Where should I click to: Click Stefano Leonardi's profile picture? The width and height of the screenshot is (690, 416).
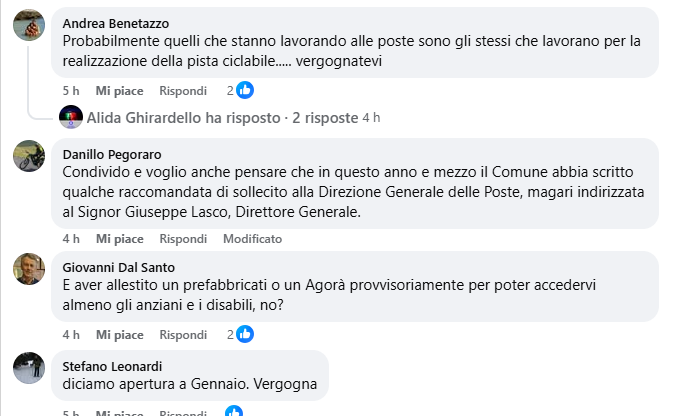tap(28, 367)
